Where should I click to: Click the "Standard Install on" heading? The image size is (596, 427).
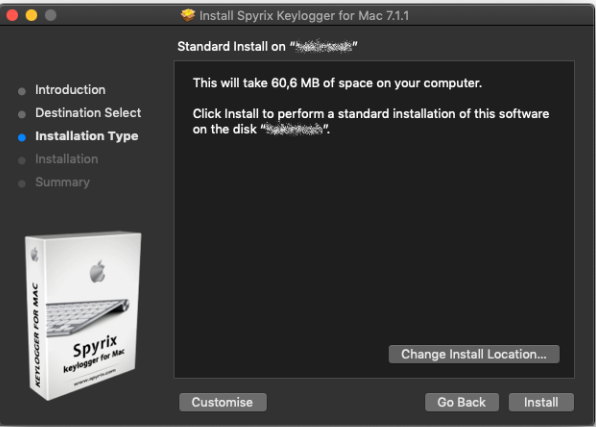pyautogui.click(x=267, y=46)
